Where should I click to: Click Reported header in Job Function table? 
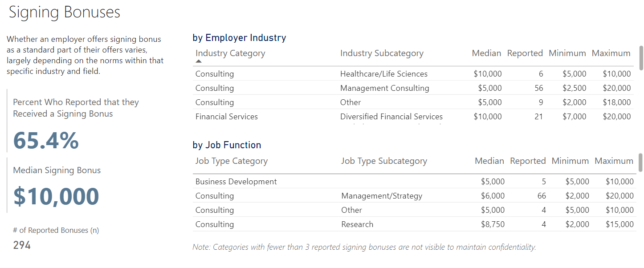pyautogui.click(x=528, y=161)
